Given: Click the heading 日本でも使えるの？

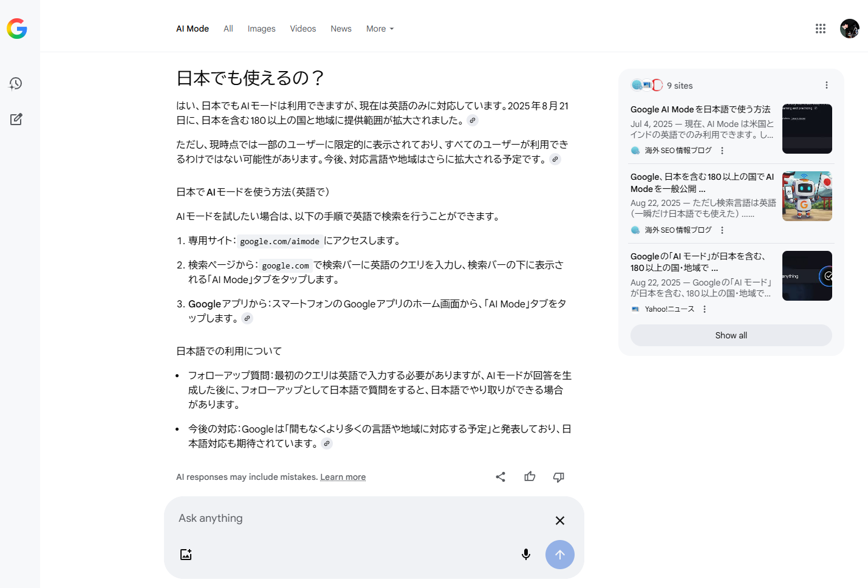Looking at the screenshot, I should pyautogui.click(x=251, y=78).
